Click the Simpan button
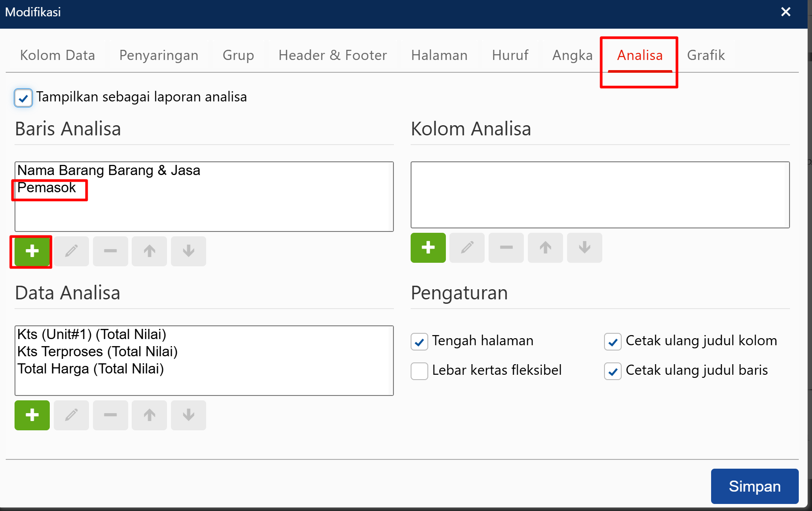This screenshot has width=812, height=511. 754,486
